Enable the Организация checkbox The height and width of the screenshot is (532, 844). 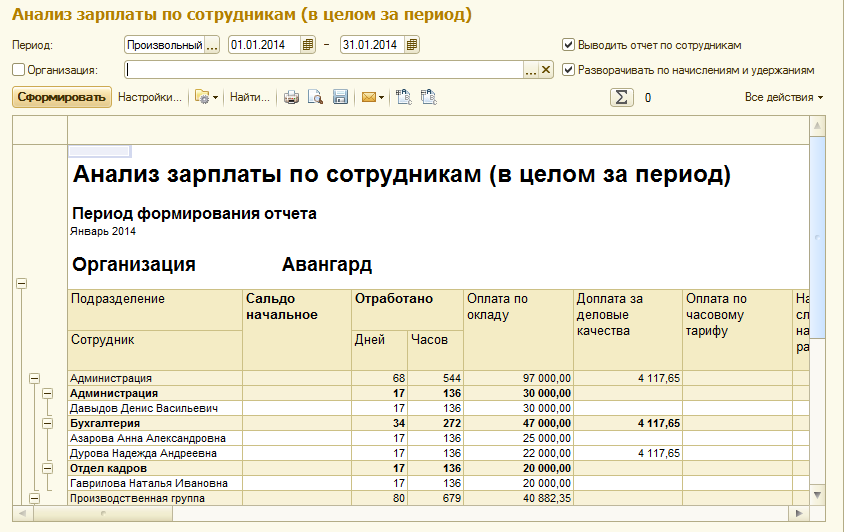click(18, 70)
